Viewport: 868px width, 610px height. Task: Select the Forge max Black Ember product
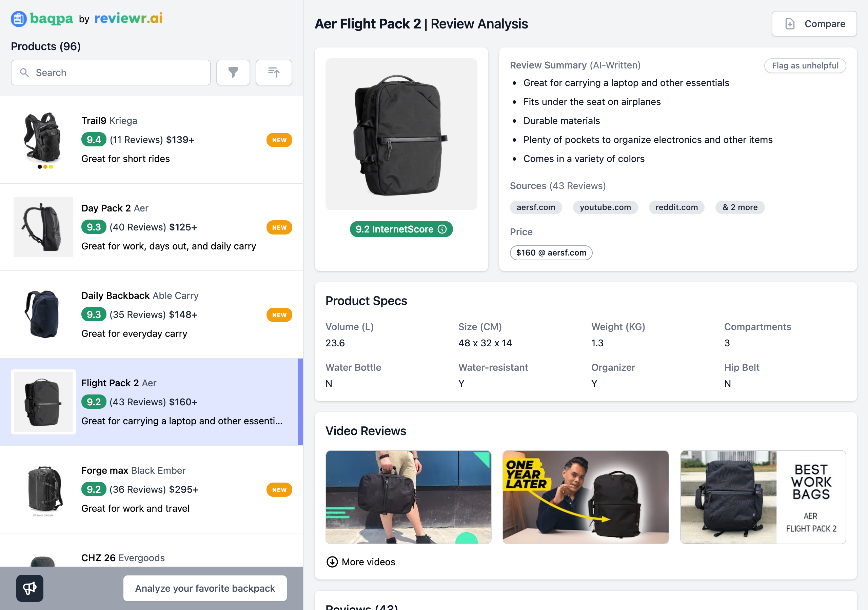click(x=152, y=489)
